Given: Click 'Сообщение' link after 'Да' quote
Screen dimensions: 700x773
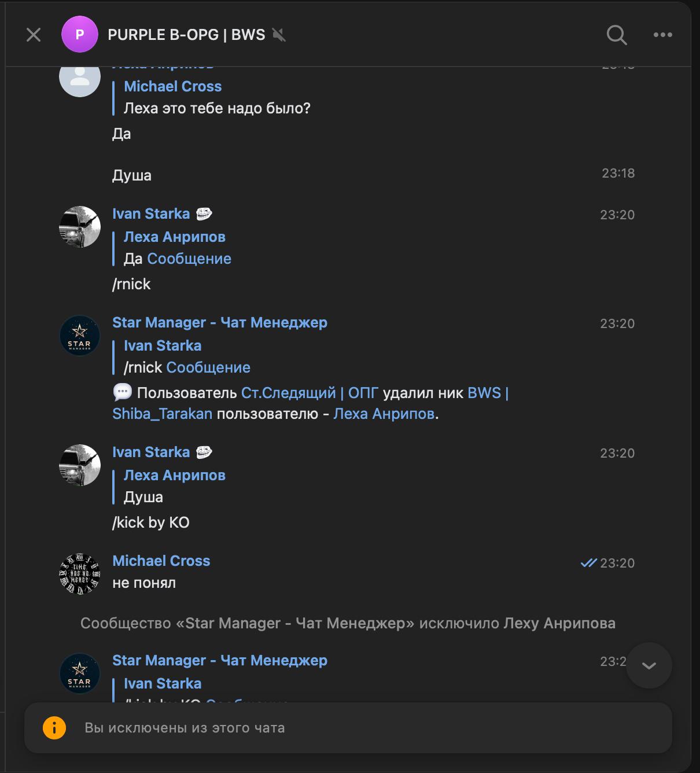Looking at the screenshot, I should tap(189, 259).
